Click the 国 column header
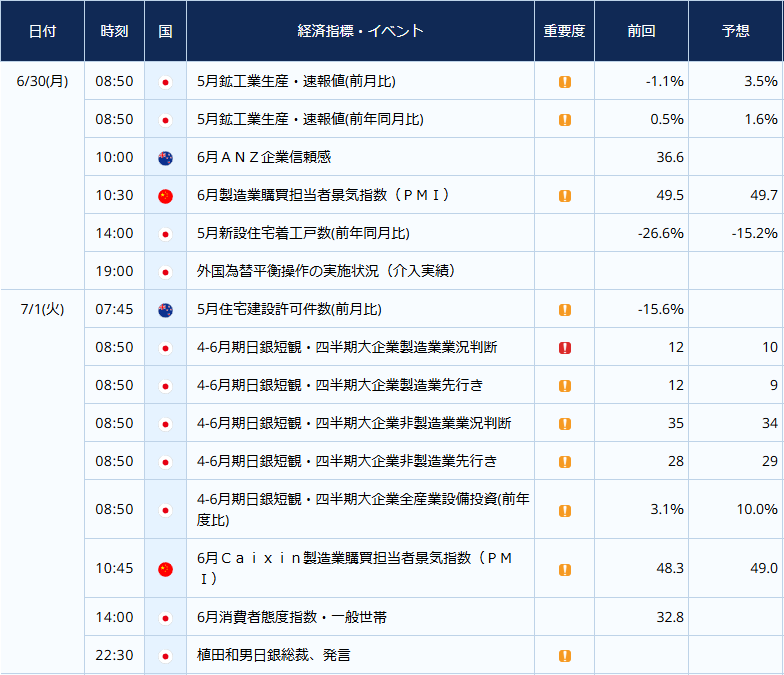 [x=166, y=31]
